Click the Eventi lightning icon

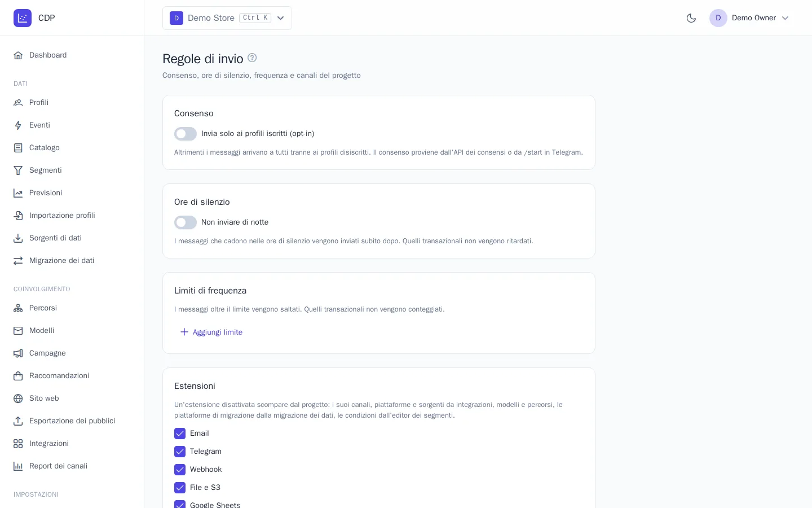click(18, 125)
